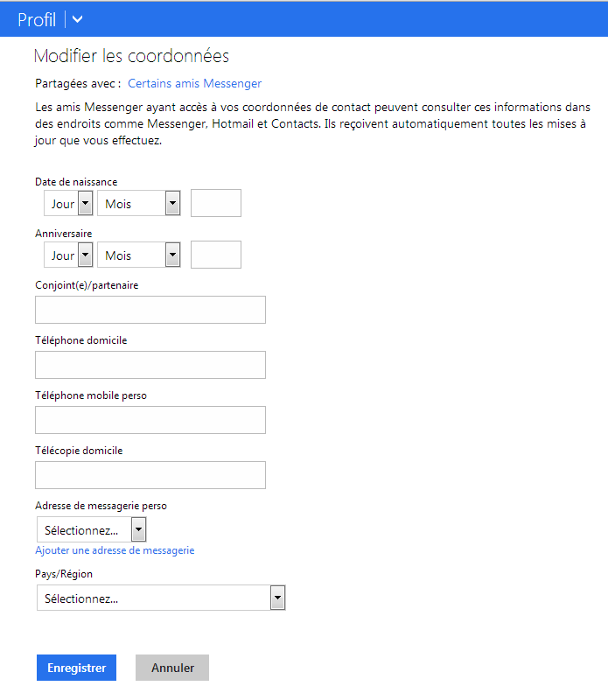Image resolution: width=608 pixels, height=700 pixels.
Task: Click the birth date year field
Action: click(216, 204)
